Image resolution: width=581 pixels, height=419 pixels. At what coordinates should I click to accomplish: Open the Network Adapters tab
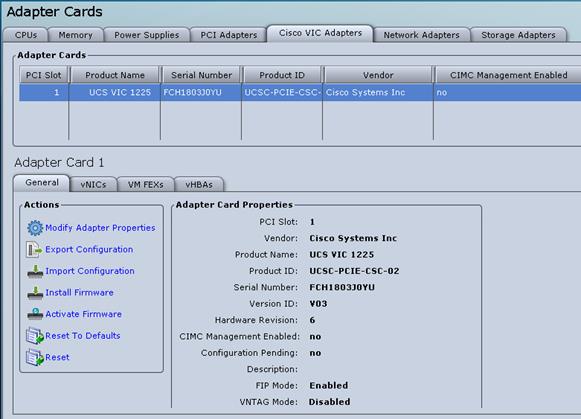[421, 35]
